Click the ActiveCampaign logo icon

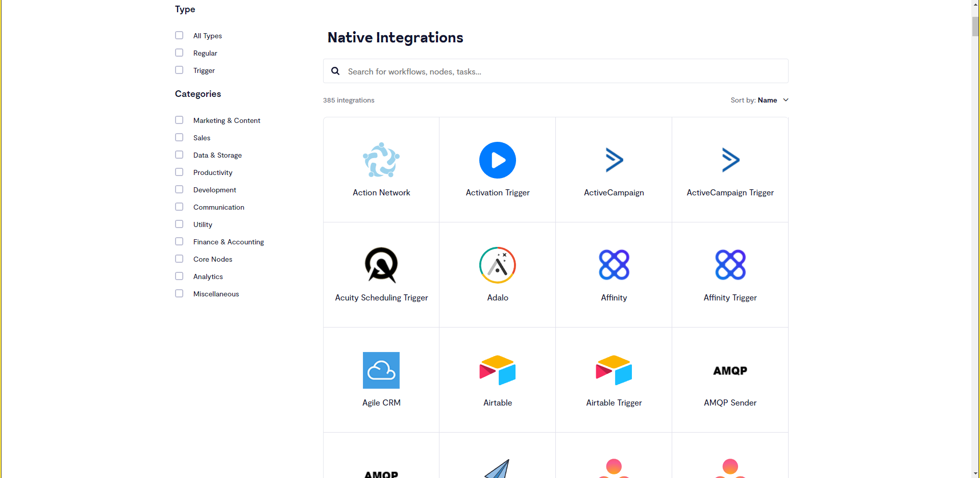pos(614,160)
